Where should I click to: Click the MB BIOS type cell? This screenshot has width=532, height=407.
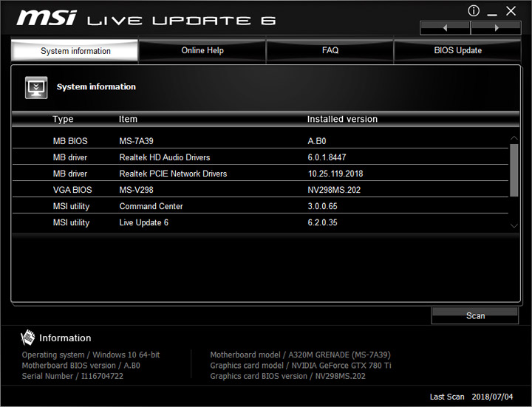point(70,141)
